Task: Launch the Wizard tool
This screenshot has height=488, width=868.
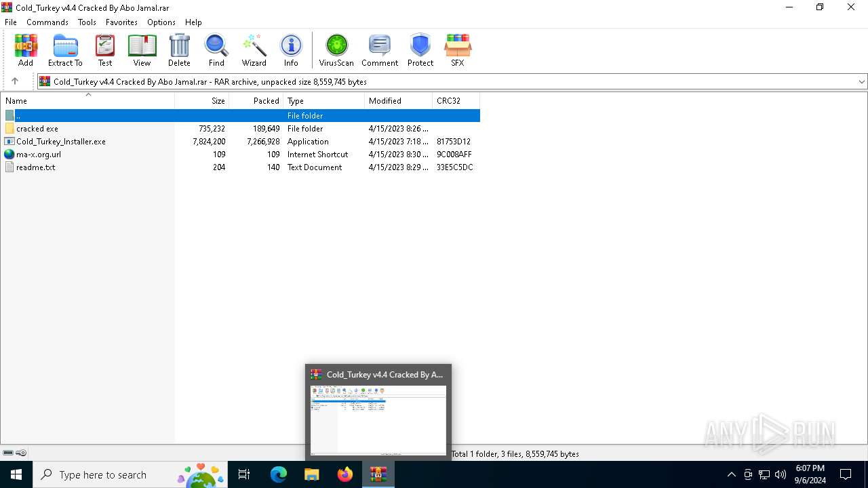Action: [x=254, y=50]
